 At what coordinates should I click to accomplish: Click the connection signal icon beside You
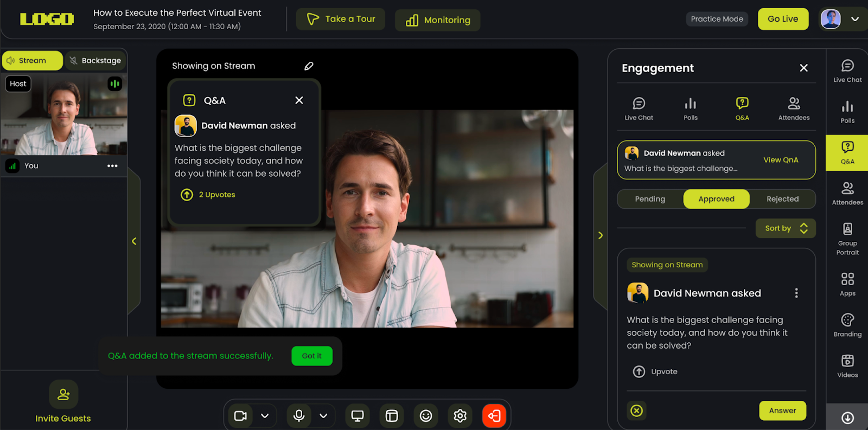click(12, 166)
